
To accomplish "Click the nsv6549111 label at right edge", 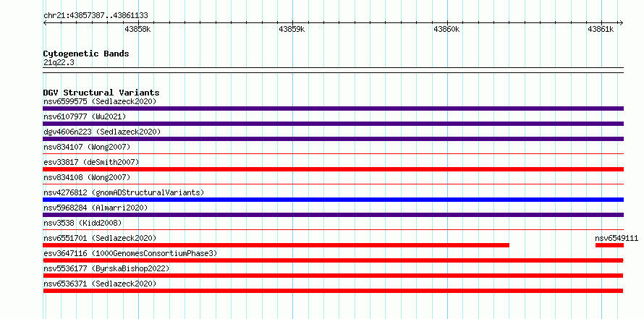I will pyautogui.click(x=617, y=238).
